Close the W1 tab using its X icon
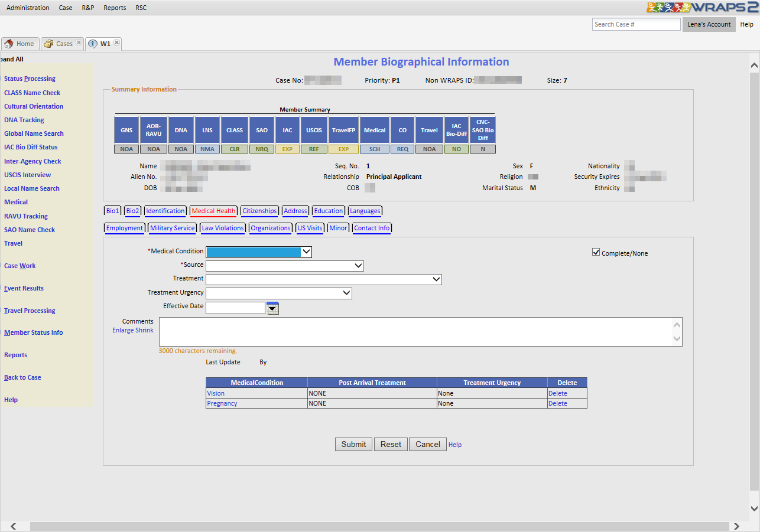The height and width of the screenshot is (532, 760). tap(116, 43)
